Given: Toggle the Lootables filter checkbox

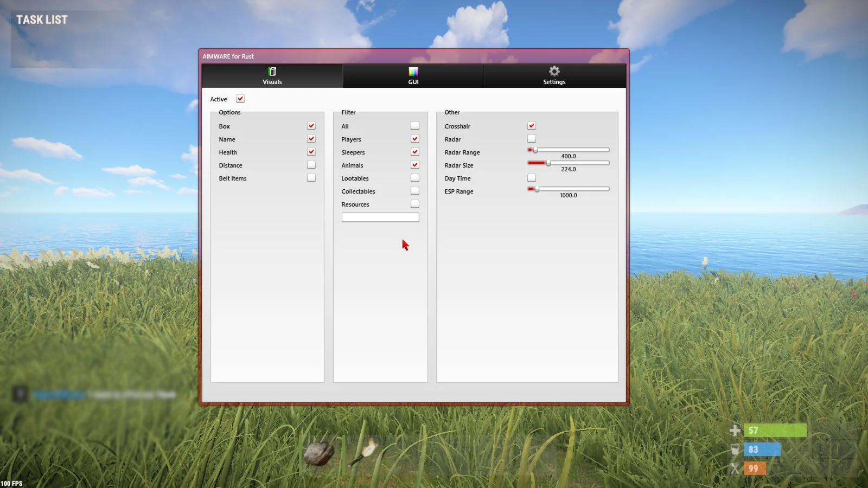Looking at the screenshot, I should (415, 178).
